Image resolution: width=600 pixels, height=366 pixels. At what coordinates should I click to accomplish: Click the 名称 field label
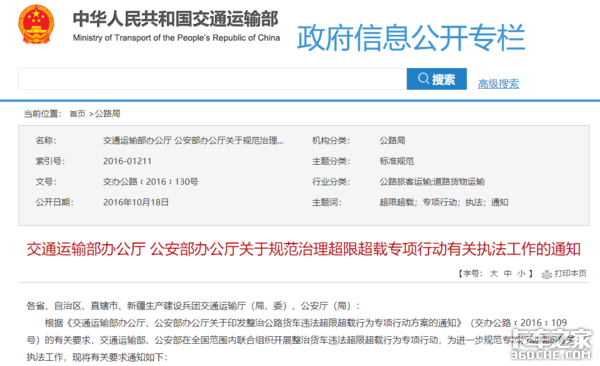(x=46, y=141)
